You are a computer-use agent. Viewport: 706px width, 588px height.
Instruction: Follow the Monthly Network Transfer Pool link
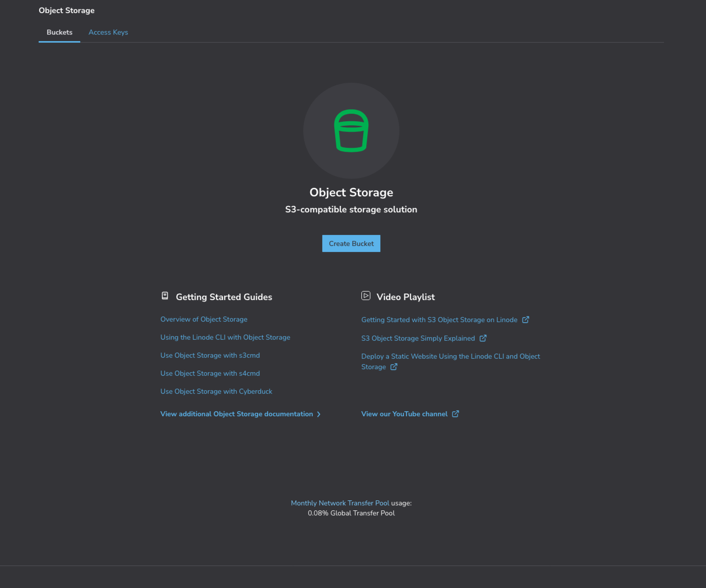[x=340, y=503]
